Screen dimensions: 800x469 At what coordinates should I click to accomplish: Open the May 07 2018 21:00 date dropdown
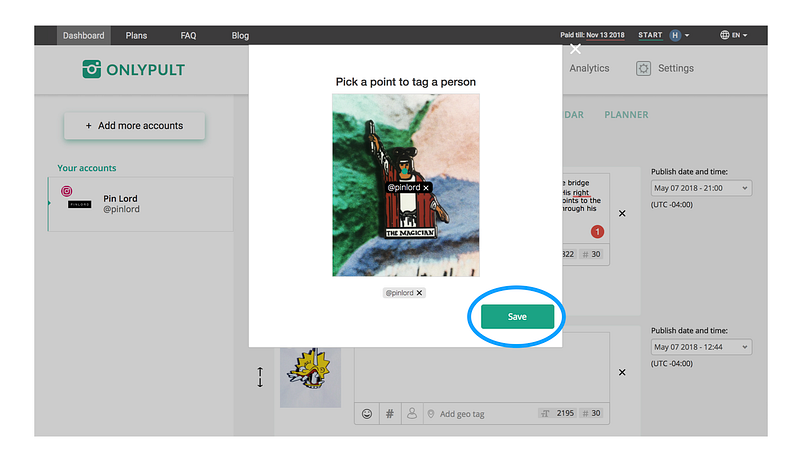coord(702,188)
